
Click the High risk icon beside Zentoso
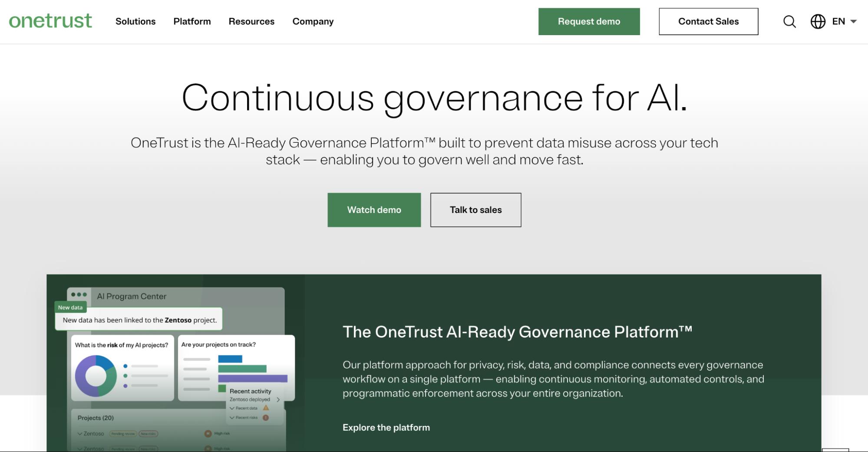[208, 434]
